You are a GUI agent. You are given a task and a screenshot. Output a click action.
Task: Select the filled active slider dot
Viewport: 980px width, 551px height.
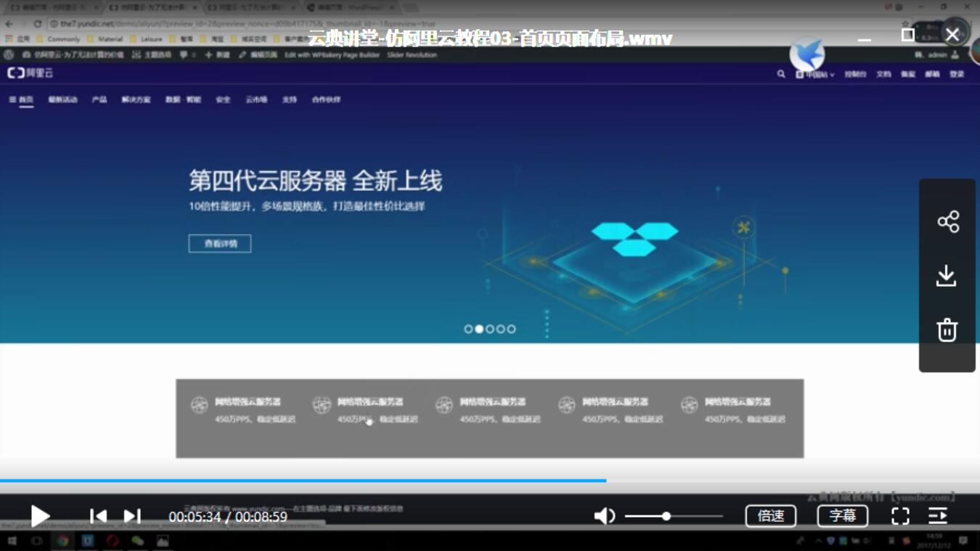[479, 329]
